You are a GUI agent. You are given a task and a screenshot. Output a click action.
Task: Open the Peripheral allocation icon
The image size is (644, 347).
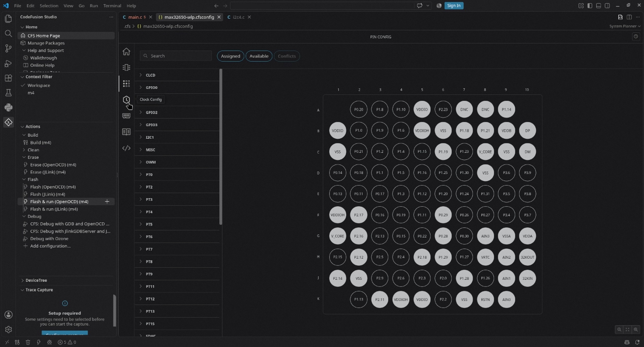coord(126,68)
